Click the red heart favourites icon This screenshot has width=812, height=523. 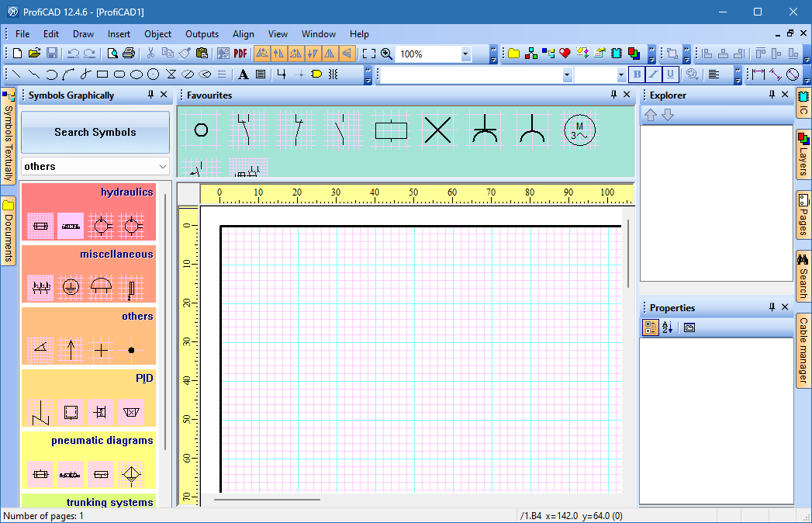pyautogui.click(x=565, y=54)
